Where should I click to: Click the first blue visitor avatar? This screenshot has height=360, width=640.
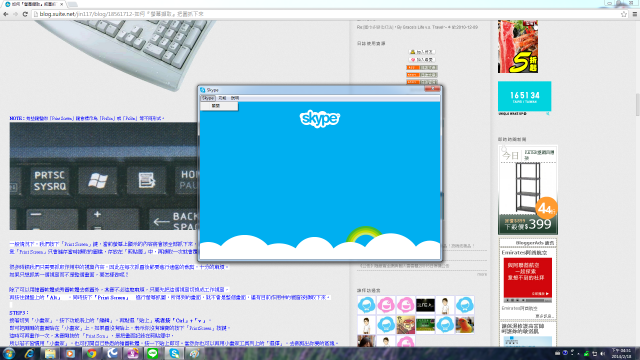pos(366,305)
